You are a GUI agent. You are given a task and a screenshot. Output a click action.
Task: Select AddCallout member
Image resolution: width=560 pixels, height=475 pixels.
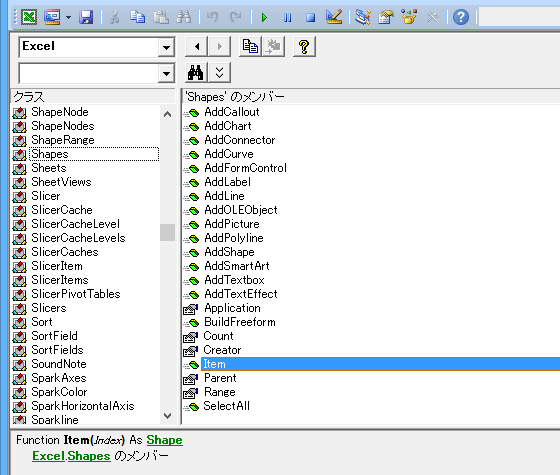(232, 112)
